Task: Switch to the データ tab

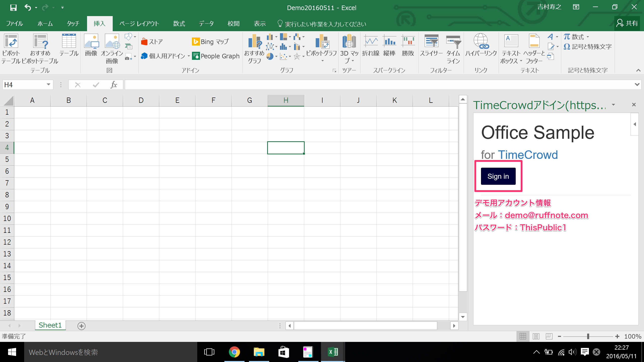Action: click(x=206, y=24)
